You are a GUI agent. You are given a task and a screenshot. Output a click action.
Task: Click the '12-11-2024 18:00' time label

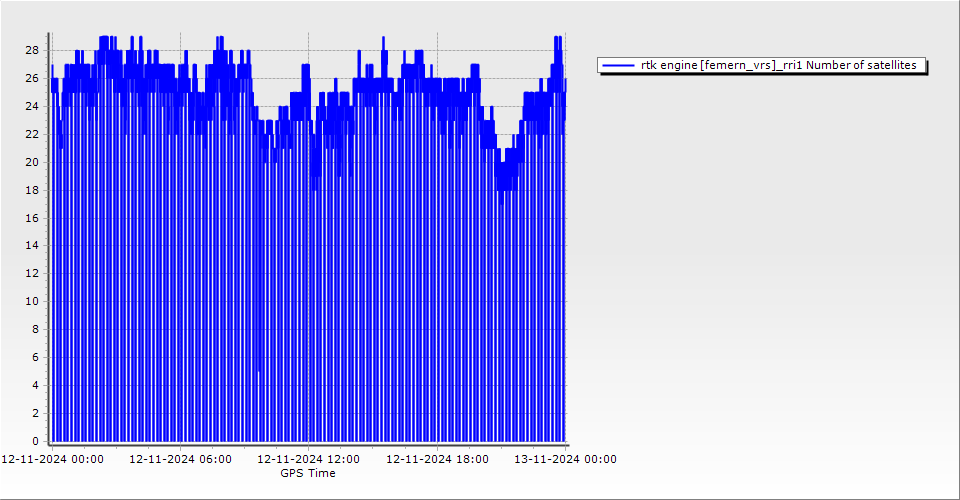pos(437,459)
